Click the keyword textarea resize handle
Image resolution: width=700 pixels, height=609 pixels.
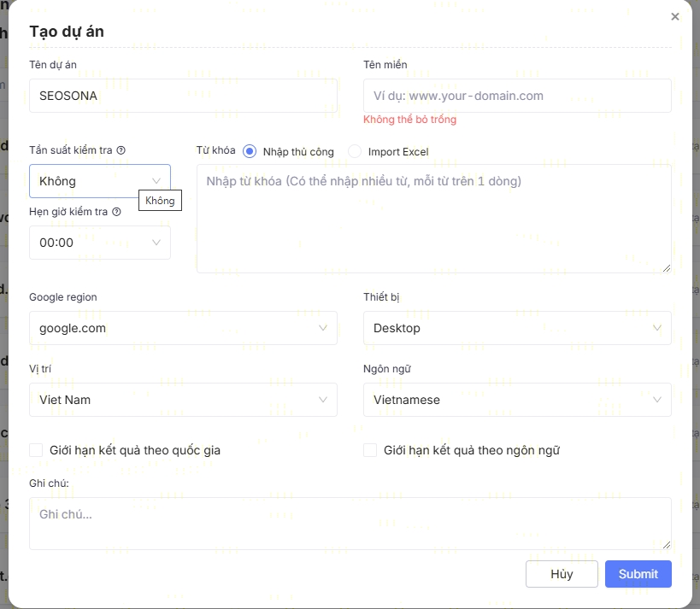pos(667,268)
